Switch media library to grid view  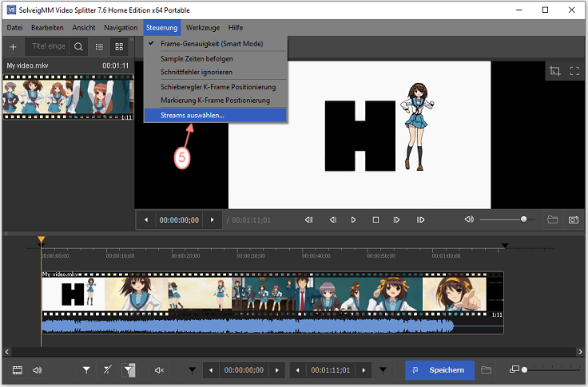coord(119,47)
